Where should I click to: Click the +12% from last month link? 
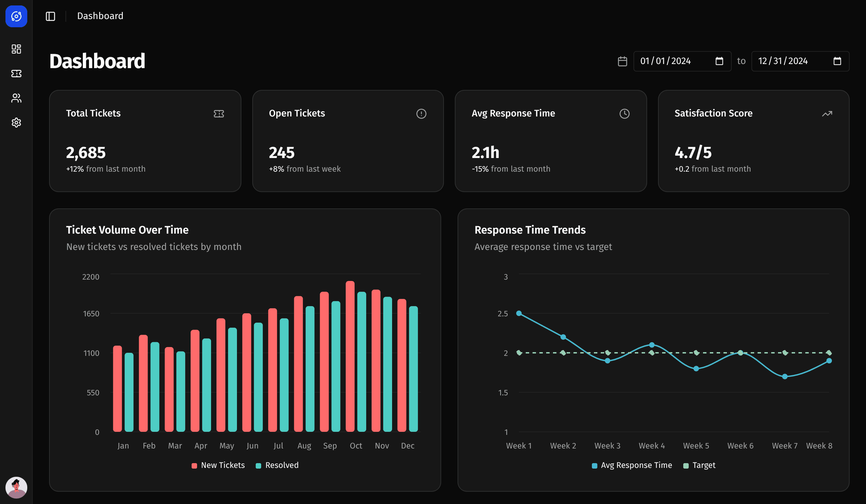coord(105,169)
